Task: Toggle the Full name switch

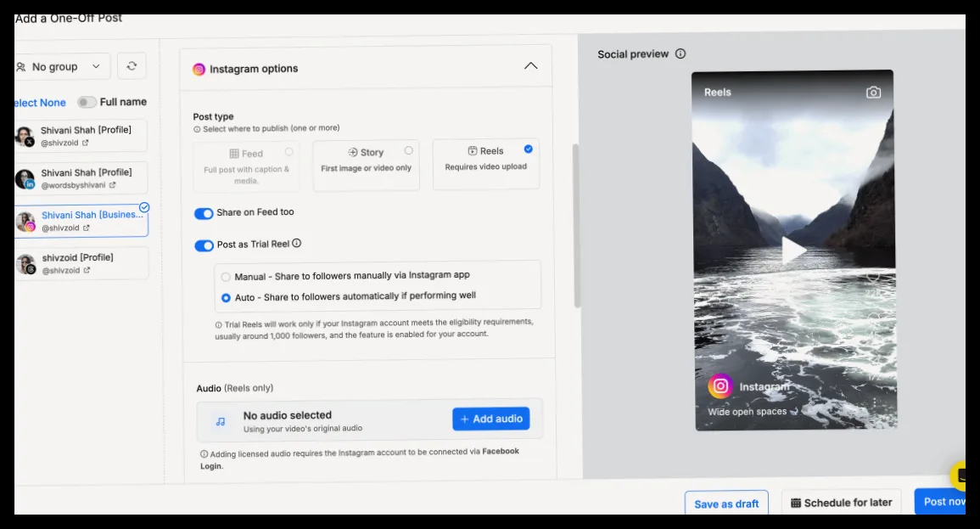Action: 87,102
